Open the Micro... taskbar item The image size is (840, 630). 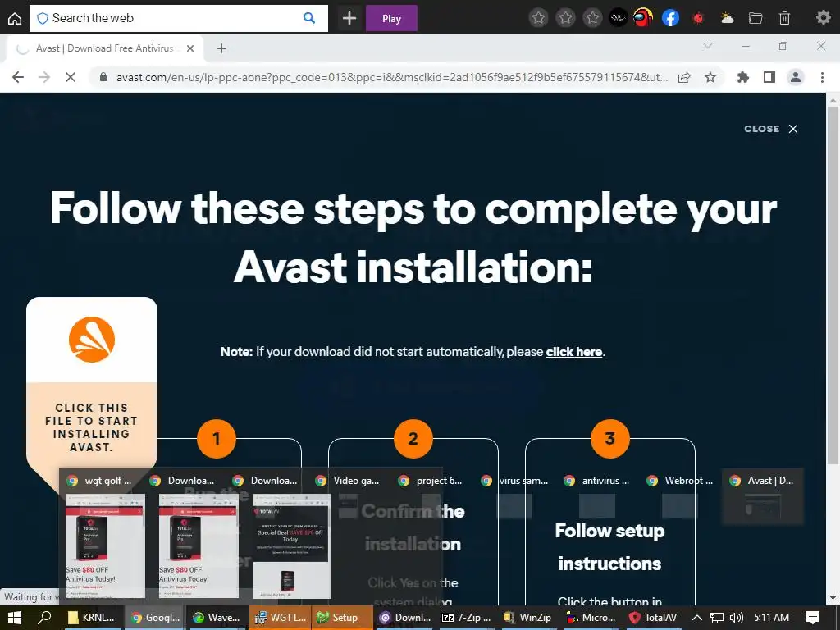(x=591, y=618)
